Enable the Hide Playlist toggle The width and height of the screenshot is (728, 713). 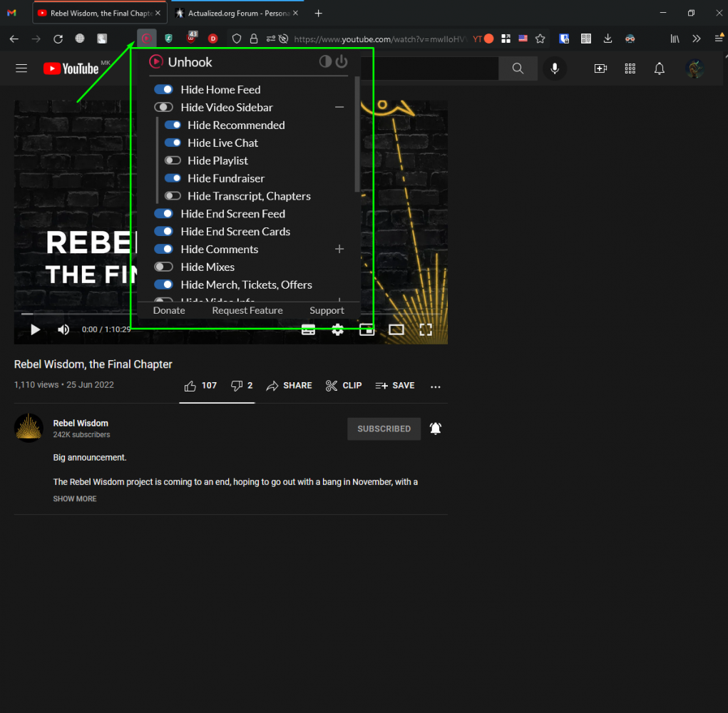pyautogui.click(x=173, y=160)
